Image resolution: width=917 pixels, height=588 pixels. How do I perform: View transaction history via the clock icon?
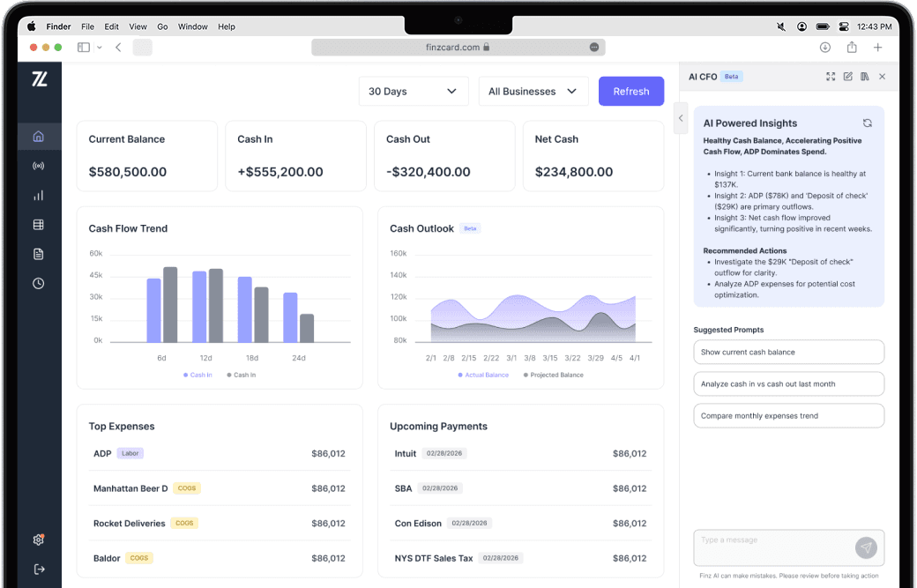pos(37,283)
